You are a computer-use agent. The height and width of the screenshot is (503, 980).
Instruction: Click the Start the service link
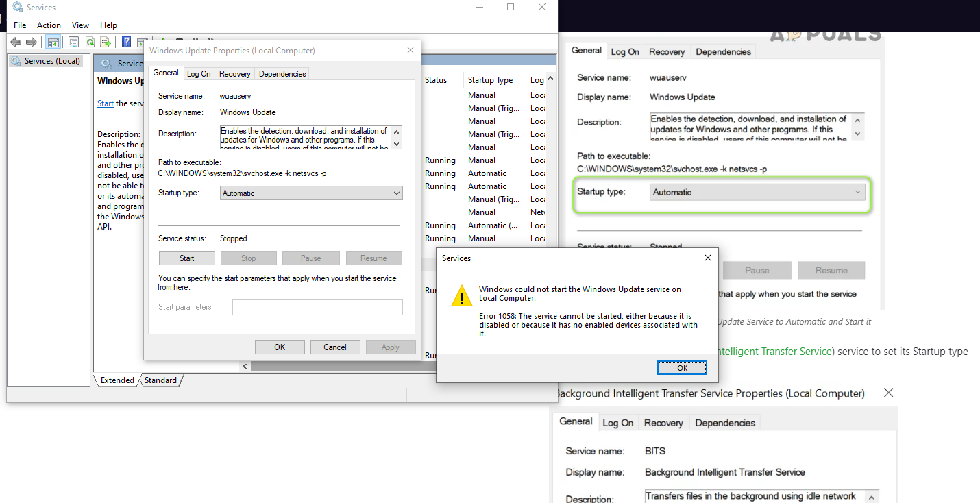106,103
